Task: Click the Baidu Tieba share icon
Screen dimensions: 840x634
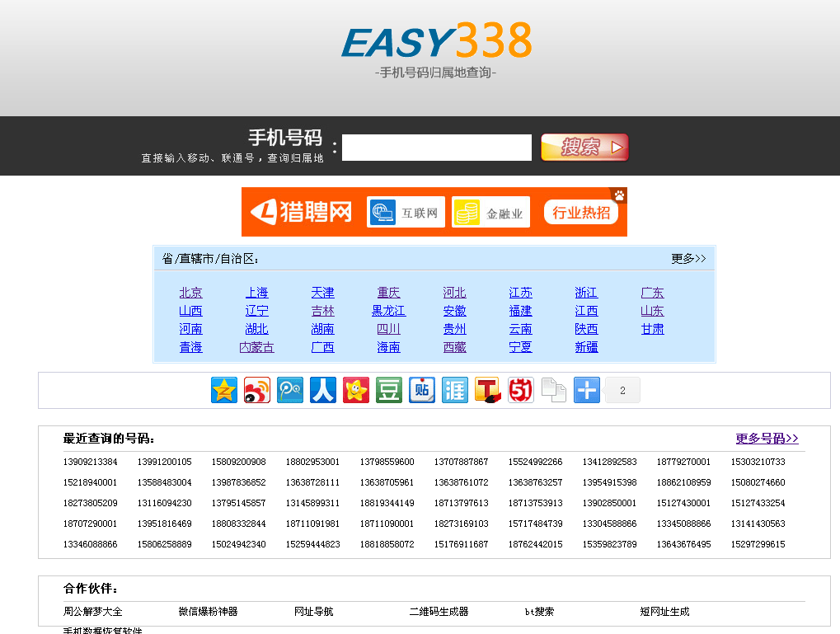Action: [422, 390]
